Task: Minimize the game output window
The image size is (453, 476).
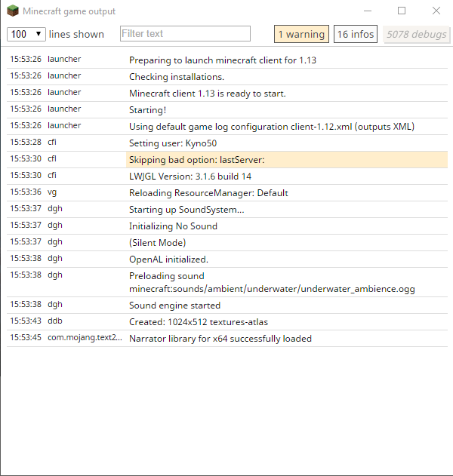Action: (x=367, y=11)
